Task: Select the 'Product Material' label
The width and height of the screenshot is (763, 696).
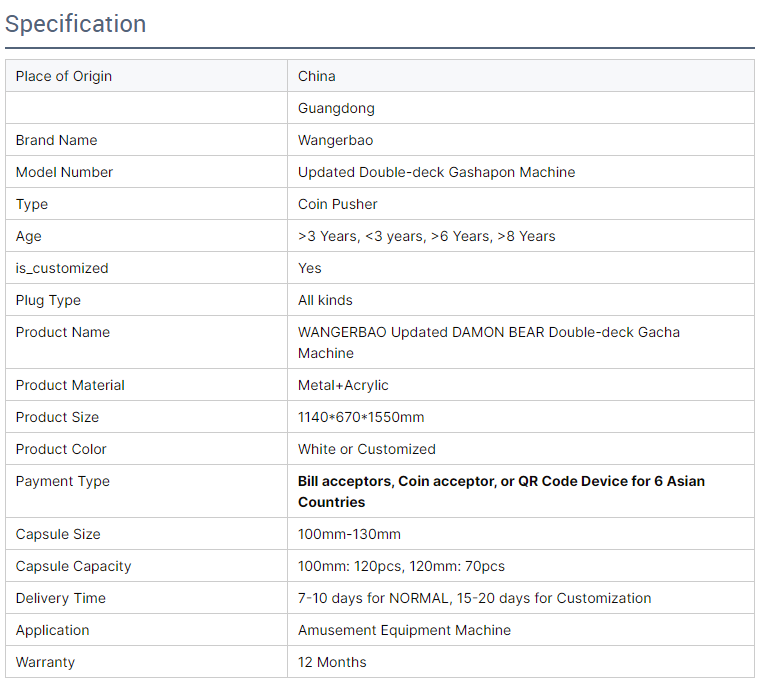Action: 70,385
